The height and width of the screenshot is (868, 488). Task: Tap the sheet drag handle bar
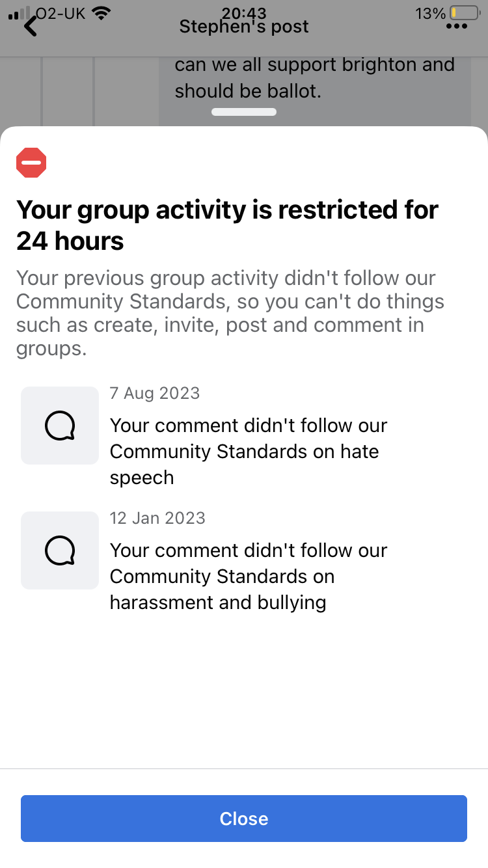click(244, 112)
